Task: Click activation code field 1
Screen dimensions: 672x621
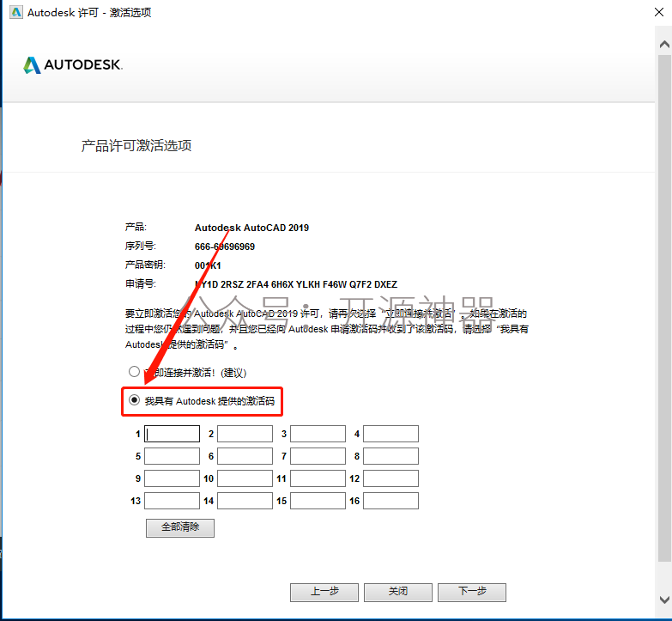Action: point(172,434)
